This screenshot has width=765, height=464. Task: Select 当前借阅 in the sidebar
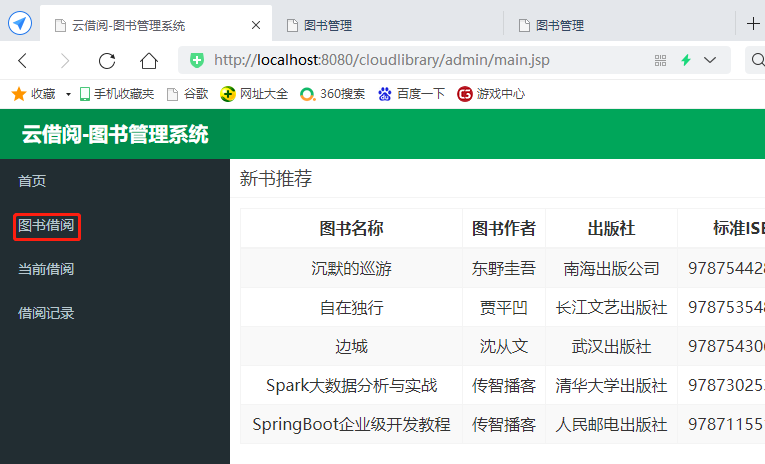[x=46, y=269]
